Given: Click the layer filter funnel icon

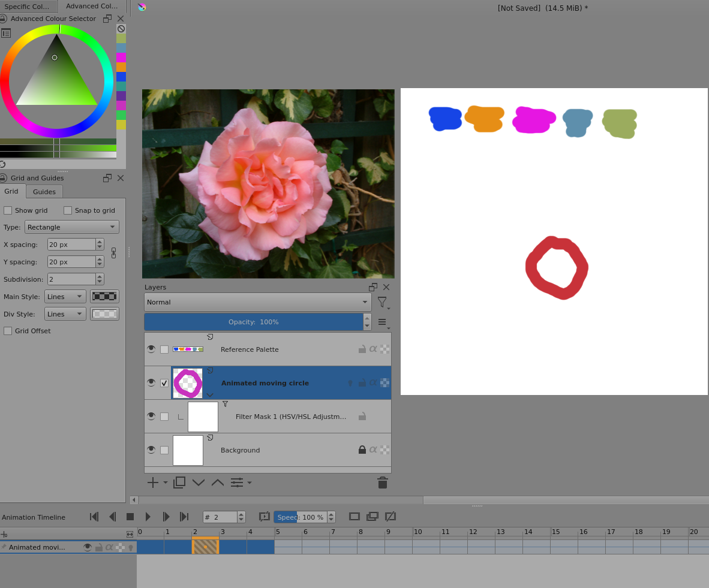Looking at the screenshot, I should pyautogui.click(x=381, y=303).
